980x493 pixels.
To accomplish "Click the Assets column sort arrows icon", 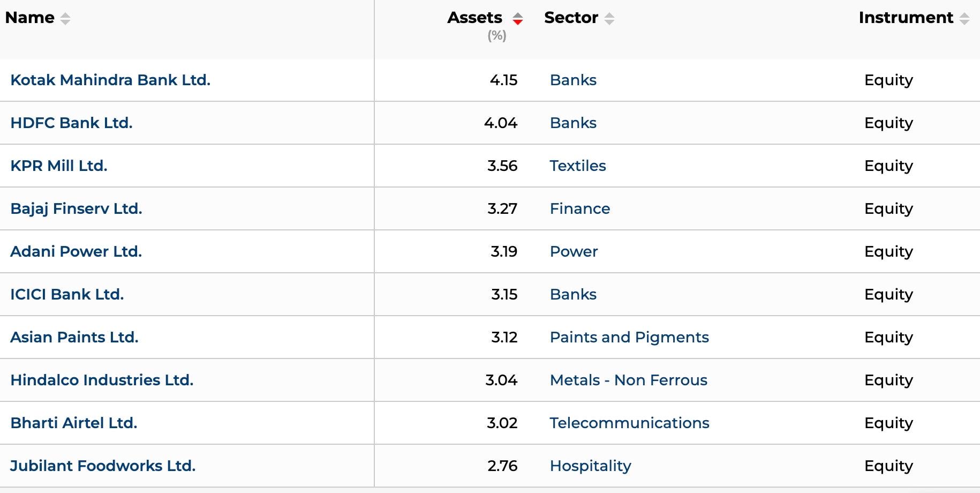I will click(x=517, y=19).
